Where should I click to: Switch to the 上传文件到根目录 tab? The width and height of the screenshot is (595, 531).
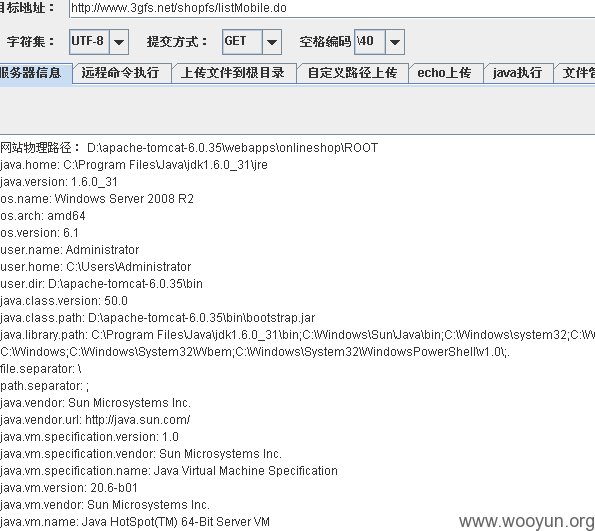coord(233,73)
